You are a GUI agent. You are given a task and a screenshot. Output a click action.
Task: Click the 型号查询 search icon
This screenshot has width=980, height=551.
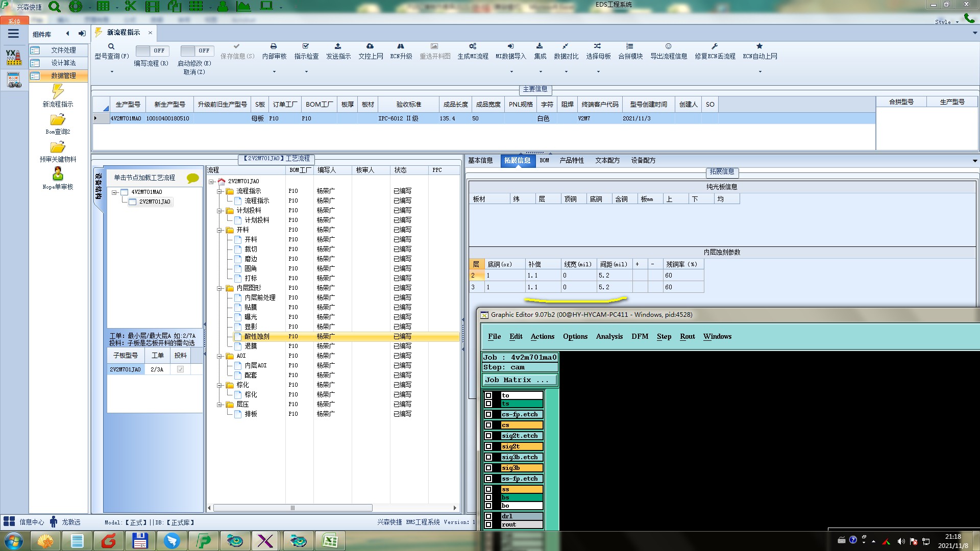point(111,46)
